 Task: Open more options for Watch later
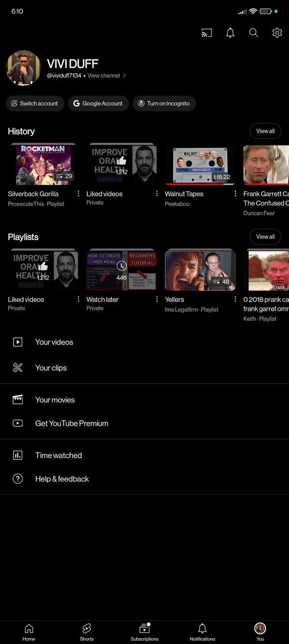[157, 300]
